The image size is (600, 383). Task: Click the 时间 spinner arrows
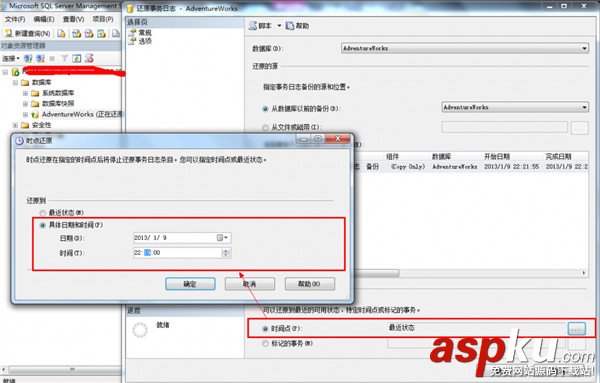click(226, 253)
